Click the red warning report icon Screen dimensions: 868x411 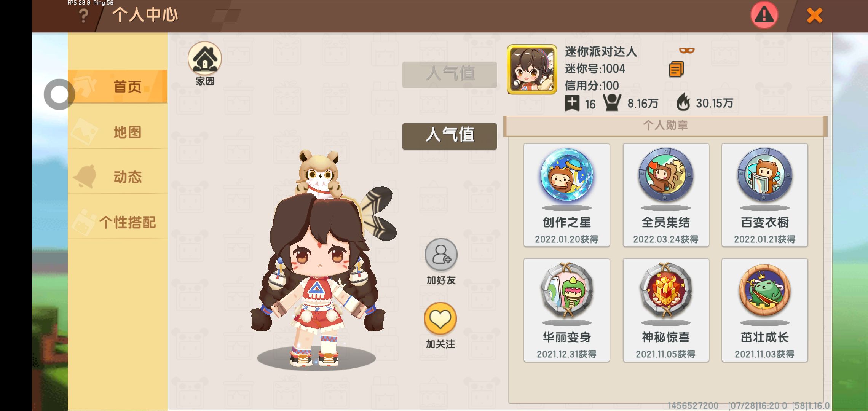tap(764, 15)
